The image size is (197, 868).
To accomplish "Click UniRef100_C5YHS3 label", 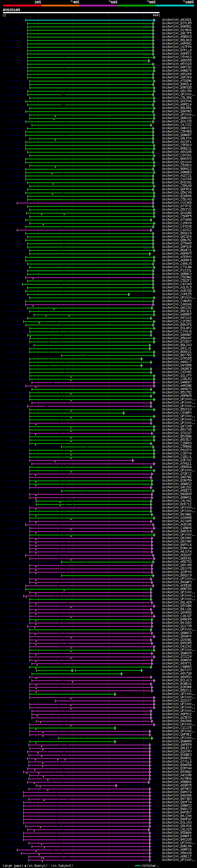I will tap(176, 57).
